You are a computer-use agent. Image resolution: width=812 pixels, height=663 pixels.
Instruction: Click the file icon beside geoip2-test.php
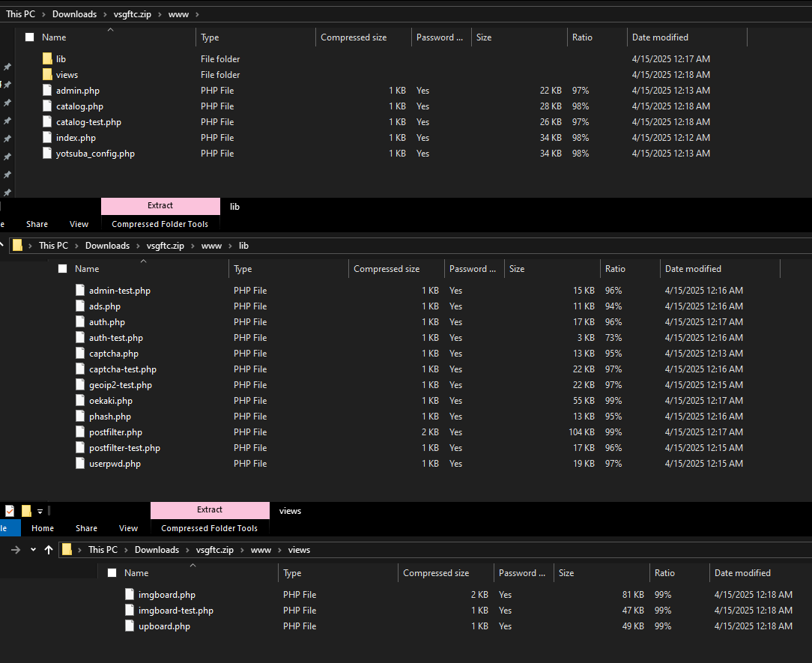click(79, 385)
